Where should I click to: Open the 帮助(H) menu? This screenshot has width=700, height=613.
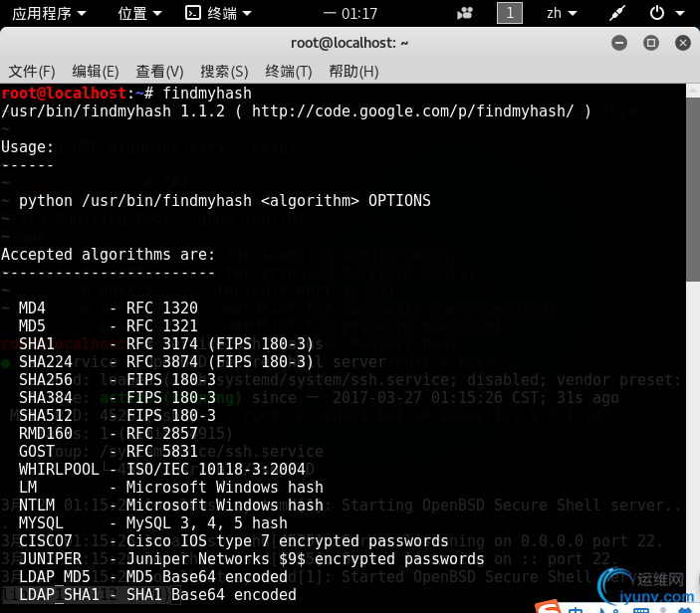click(x=353, y=72)
